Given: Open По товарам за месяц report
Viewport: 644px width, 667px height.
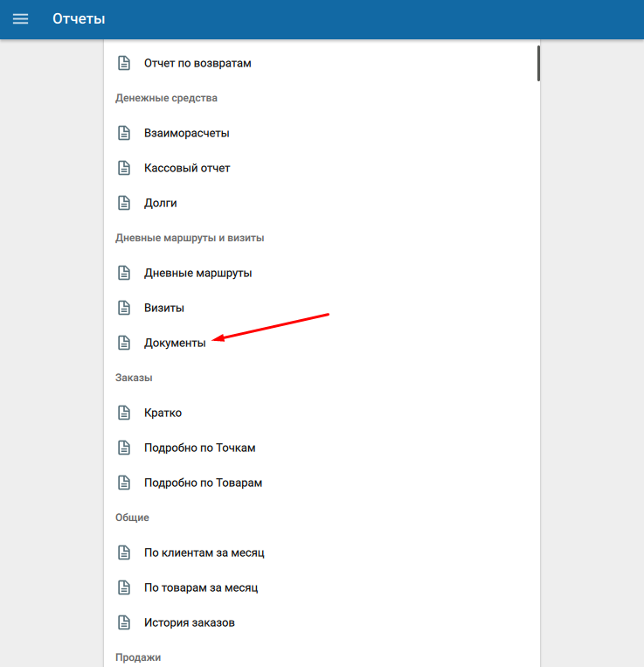Looking at the screenshot, I should 201,587.
